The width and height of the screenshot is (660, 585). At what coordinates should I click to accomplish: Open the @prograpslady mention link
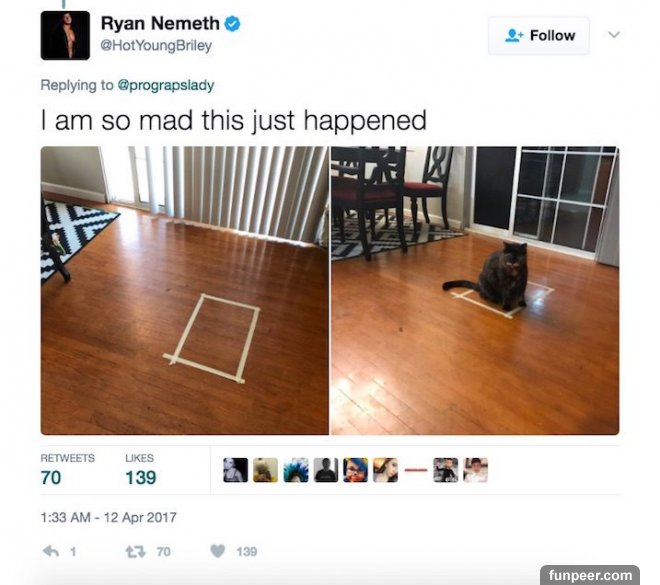coord(165,85)
